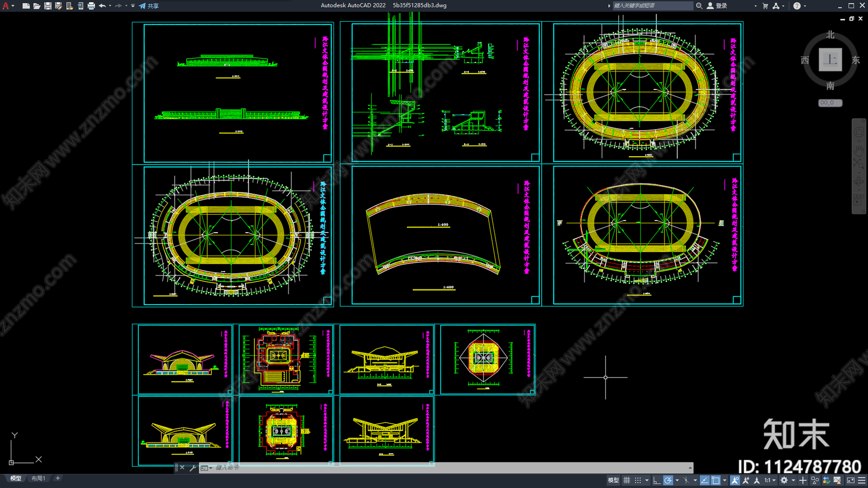
Task: Switch to the 布局1 layout tab
Action: [x=38, y=478]
